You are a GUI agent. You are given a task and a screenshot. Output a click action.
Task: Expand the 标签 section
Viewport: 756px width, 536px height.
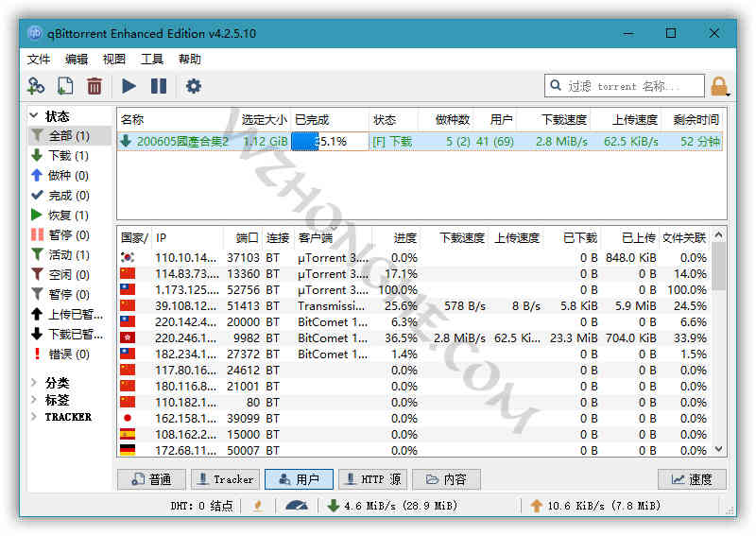tap(34, 400)
